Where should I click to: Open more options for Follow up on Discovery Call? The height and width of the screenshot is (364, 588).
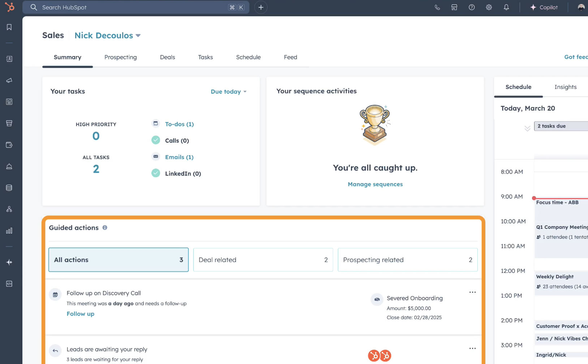[x=472, y=292]
